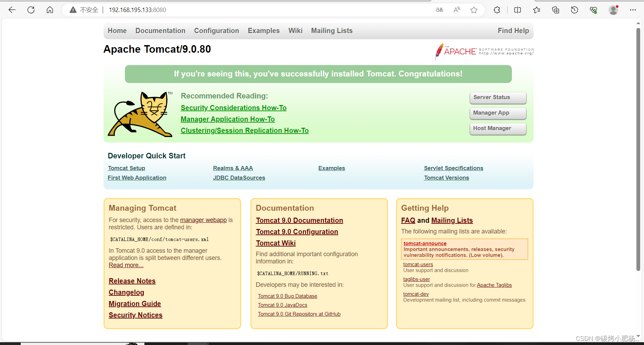This screenshot has width=644, height=345.
Task: Open the tomcat-announce mailing list
Action: point(425,243)
